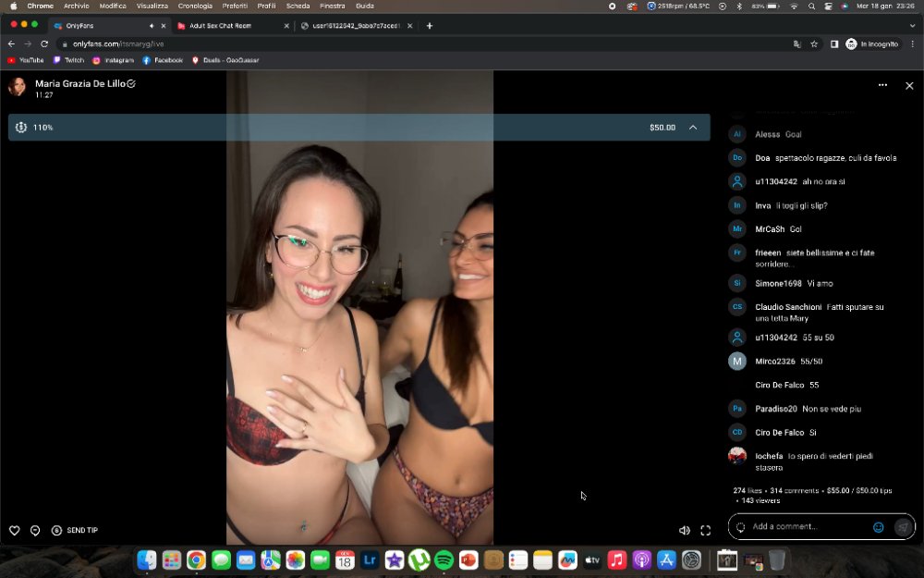Like the stream with the heart icon
Image resolution: width=924 pixels, height=578 pixels.
pos(15,530)
